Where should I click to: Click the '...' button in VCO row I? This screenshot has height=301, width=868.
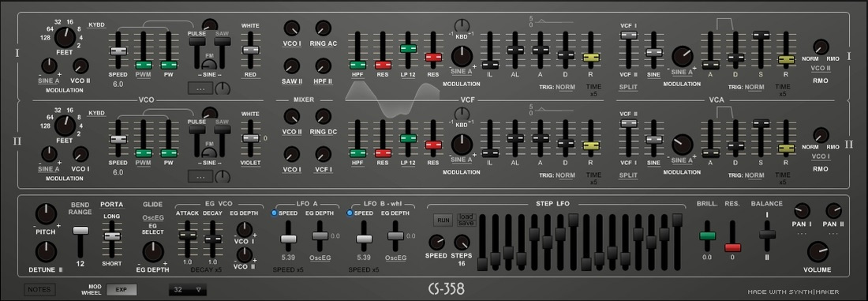click(200, 88)
